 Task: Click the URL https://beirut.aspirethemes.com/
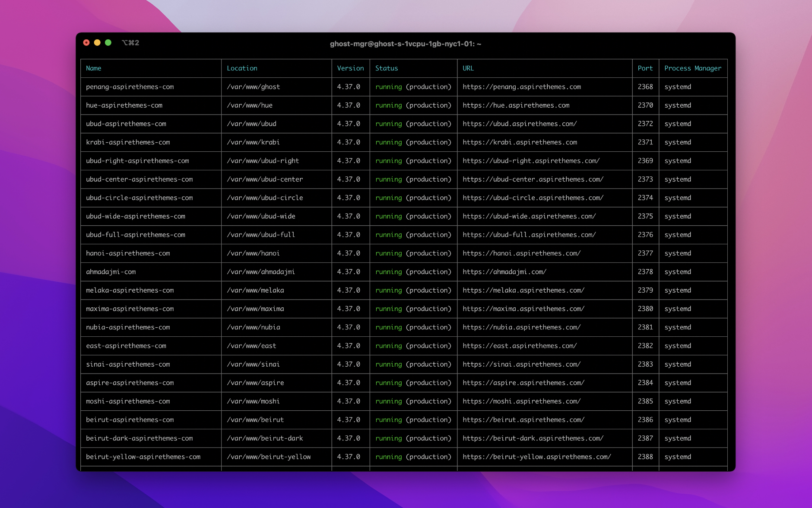(x=523, y=420)
